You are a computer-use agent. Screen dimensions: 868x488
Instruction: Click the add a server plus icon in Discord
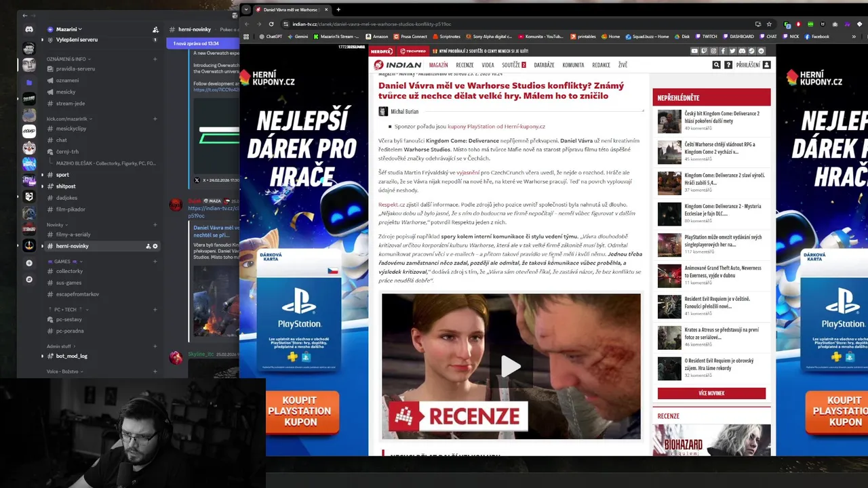click(28, 263)
